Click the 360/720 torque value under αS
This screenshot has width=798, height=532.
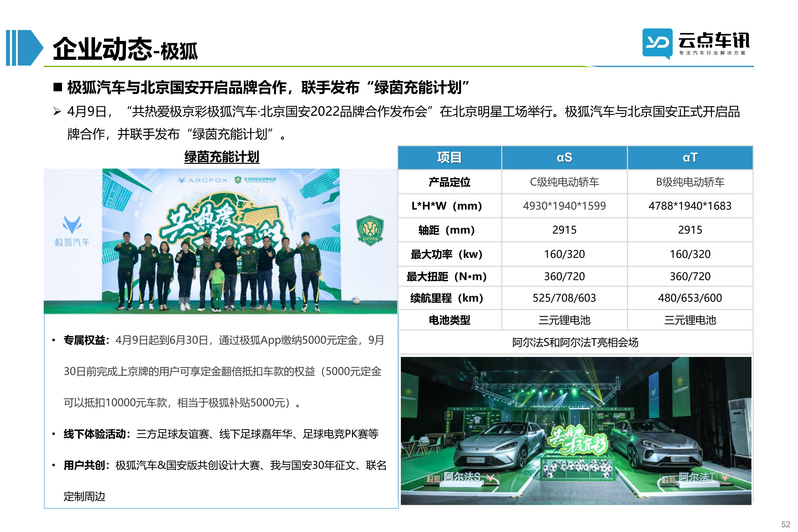tap(564, 277)
